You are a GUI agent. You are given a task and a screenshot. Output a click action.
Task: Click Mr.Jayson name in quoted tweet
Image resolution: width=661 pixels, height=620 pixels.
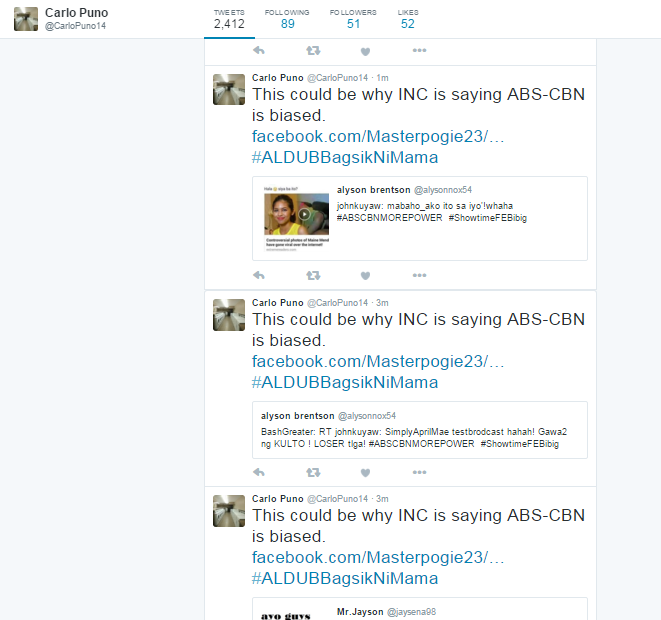360,612
